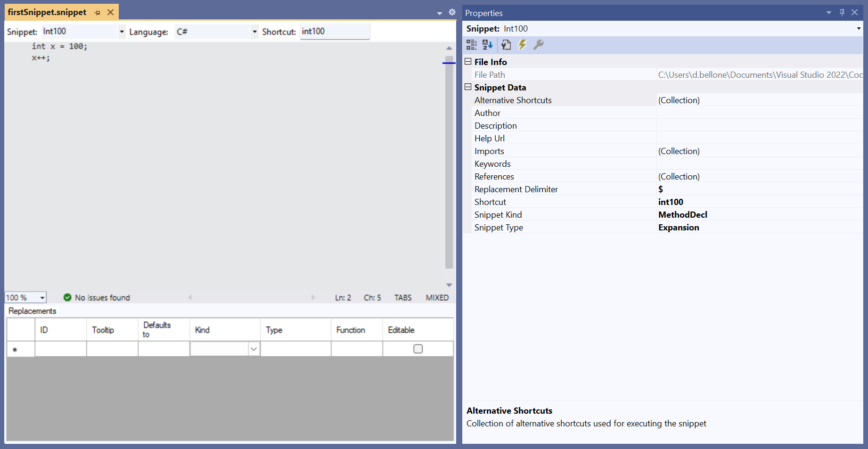Viewport: 868px width, 449px height.
Task: Close the Properties panel
Action: tap(854, 13)
